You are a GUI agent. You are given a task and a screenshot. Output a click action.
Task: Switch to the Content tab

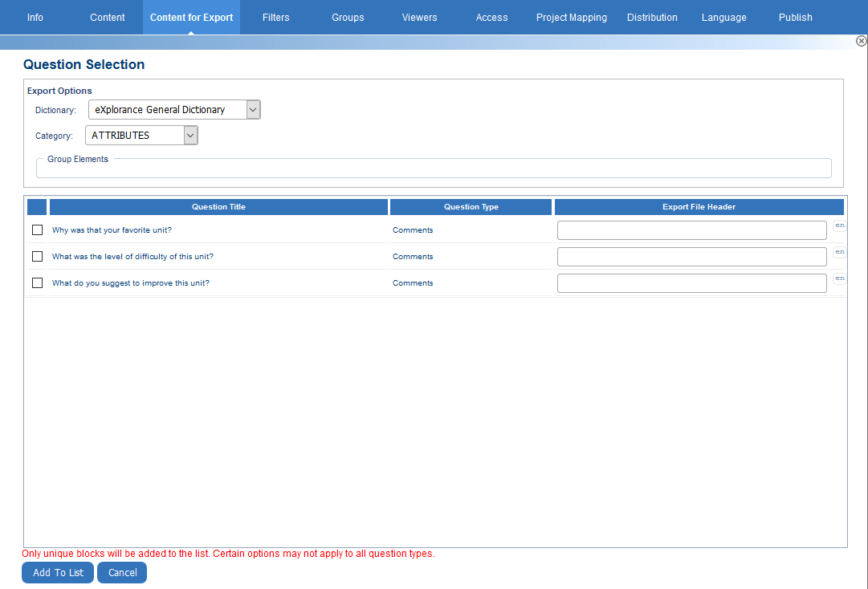(108, 17)
